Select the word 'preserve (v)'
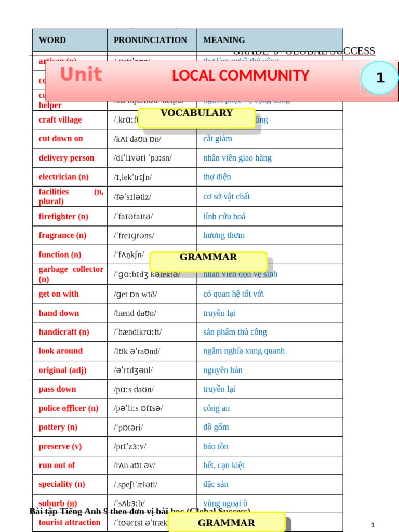 pyautogui.click(x=60, y=446)
